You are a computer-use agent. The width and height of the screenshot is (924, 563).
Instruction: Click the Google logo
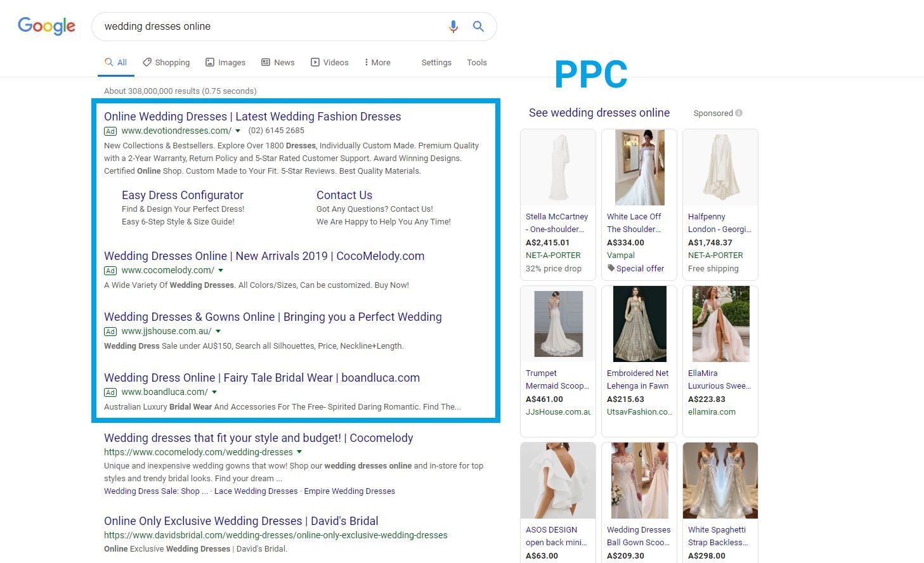pyautogui.click(x=46, y=26)
